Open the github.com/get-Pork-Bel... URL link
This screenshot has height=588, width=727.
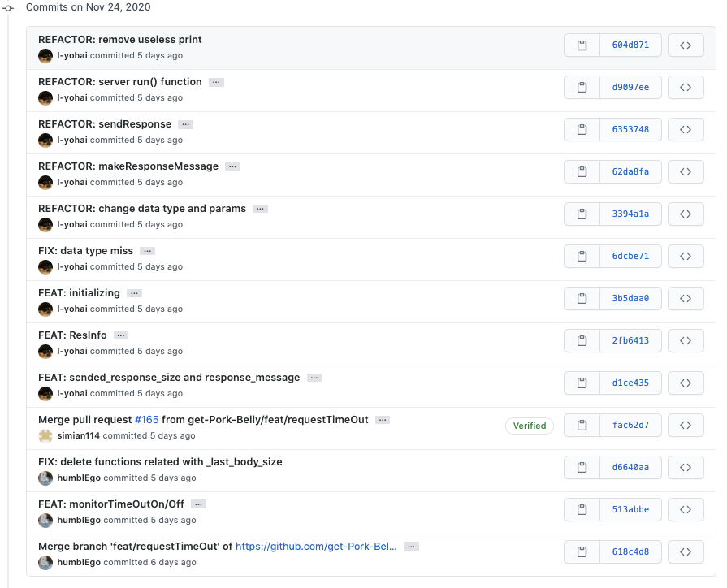tap(316, 547)
